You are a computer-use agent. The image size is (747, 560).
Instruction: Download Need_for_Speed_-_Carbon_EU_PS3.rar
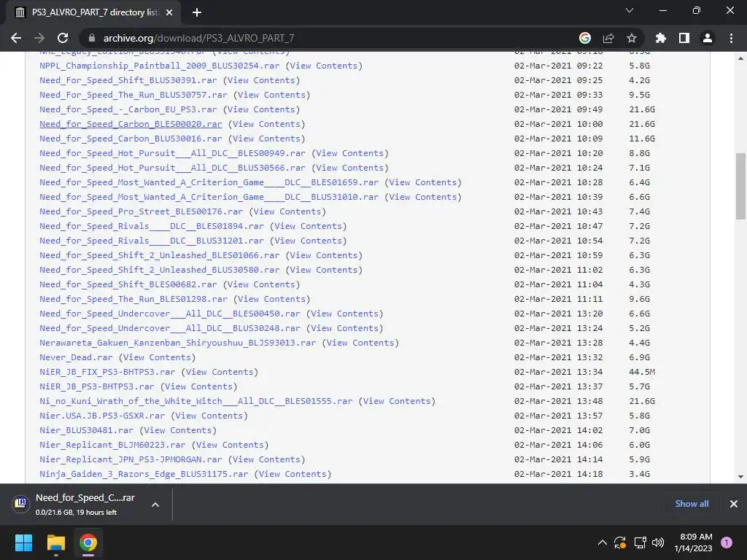(x=128, y=109)
